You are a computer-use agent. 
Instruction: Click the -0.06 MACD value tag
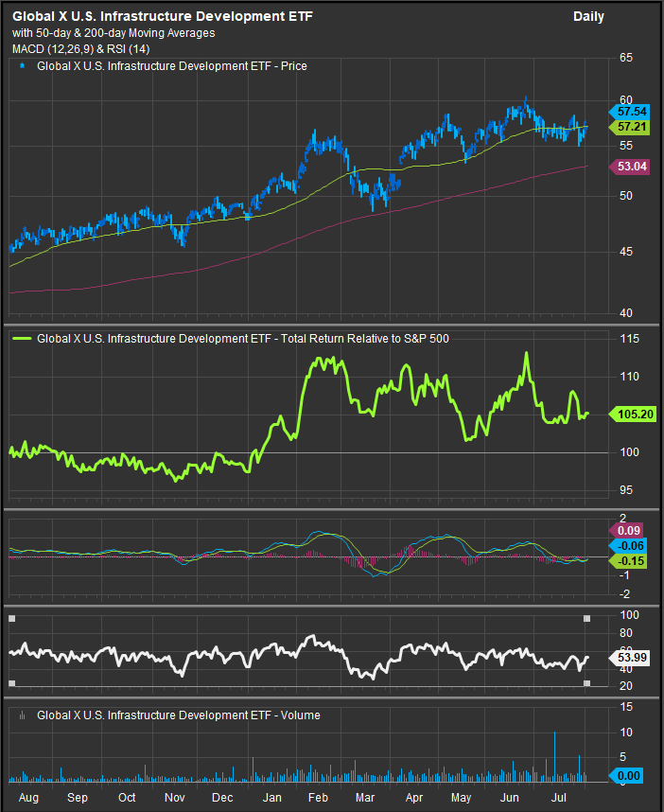tap(628, 546)
